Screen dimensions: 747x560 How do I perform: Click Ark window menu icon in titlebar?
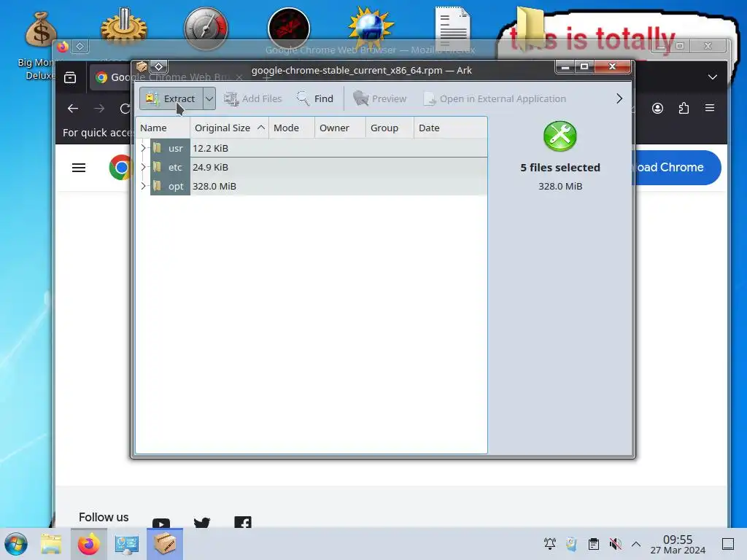(x=142, y=66)
